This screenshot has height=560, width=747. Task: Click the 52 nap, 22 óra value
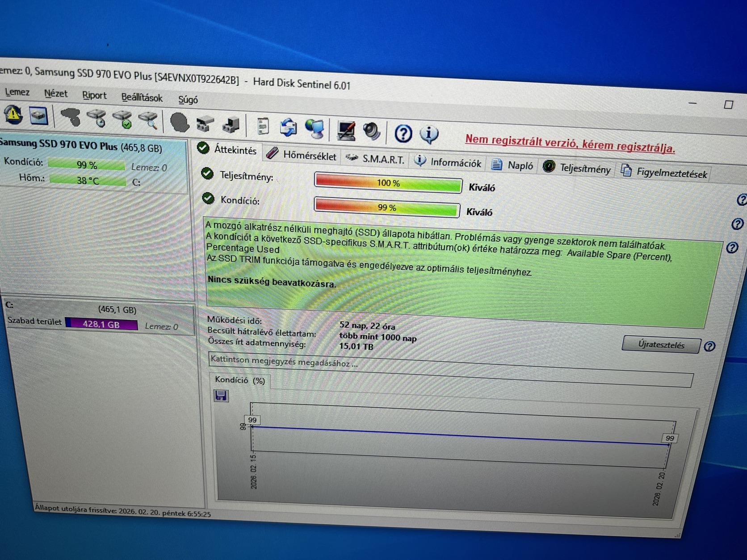click(x=367, y=326)
